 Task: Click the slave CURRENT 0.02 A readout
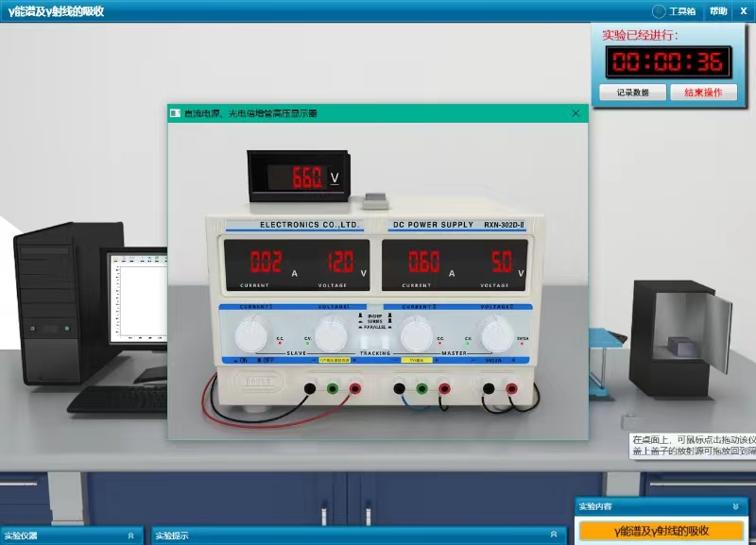click(266, 263)
